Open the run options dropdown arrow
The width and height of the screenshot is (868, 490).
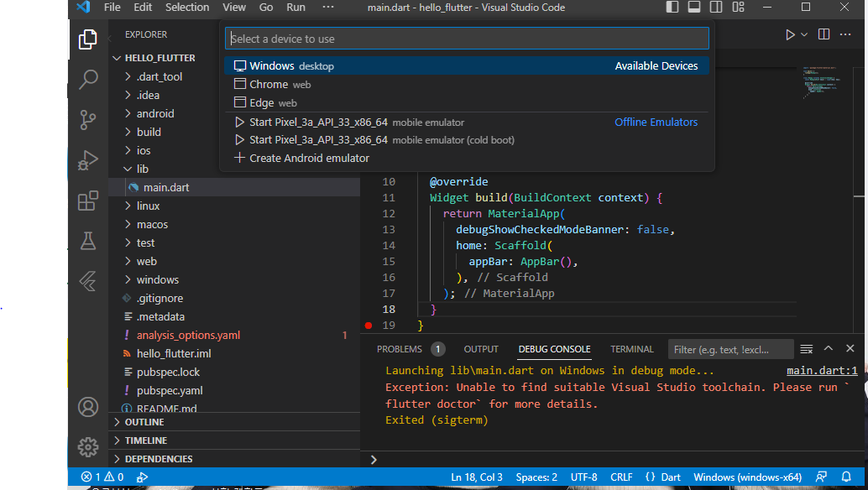[804, 35]
